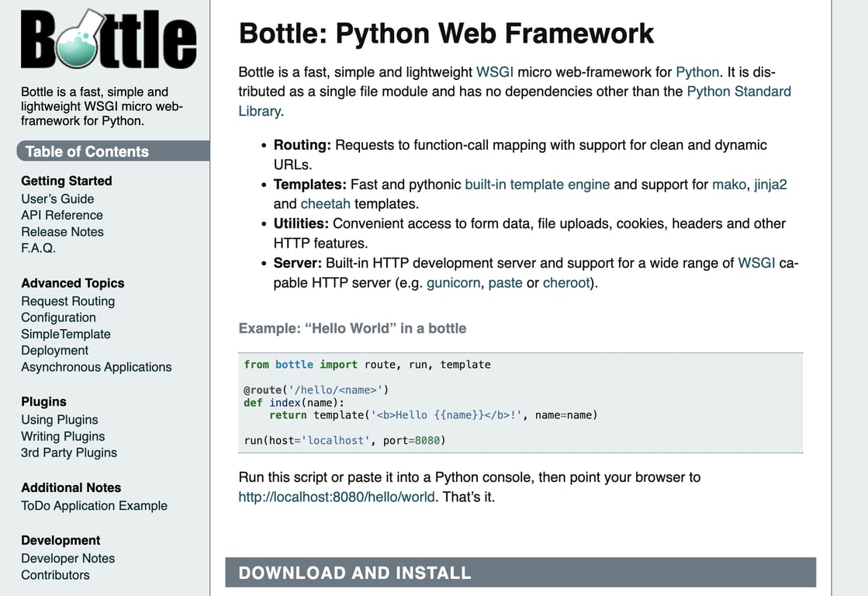868x596 pixels.
Task: Open SimpleTemplate documentation
Action: (66, 334)
